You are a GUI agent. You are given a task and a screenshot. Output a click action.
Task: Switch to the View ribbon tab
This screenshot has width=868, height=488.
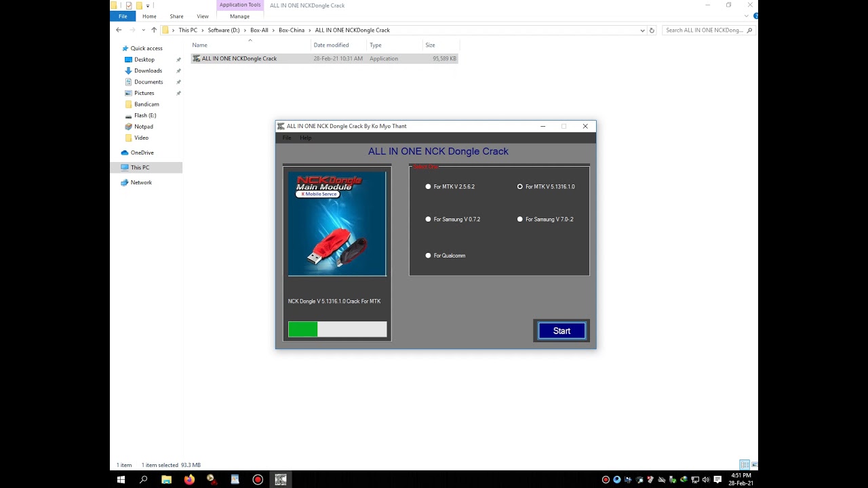coord(203,16)
